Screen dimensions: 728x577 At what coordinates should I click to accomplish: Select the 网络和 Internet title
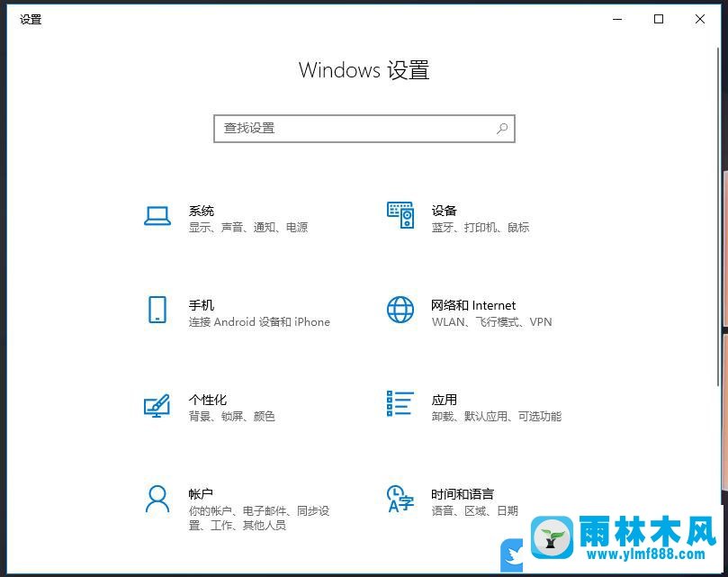tap(473, 305)
